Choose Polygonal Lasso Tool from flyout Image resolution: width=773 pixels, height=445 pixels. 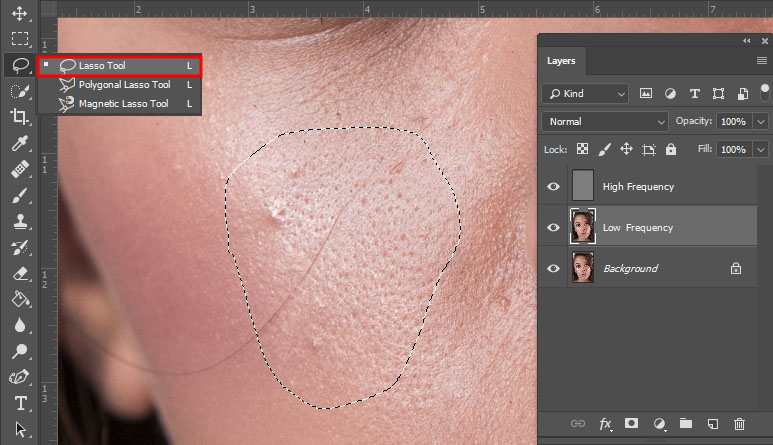click(124, 85)
